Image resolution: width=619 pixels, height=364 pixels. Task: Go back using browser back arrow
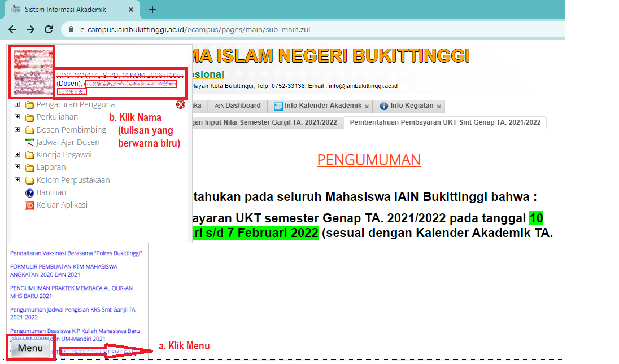coord(12,29)
